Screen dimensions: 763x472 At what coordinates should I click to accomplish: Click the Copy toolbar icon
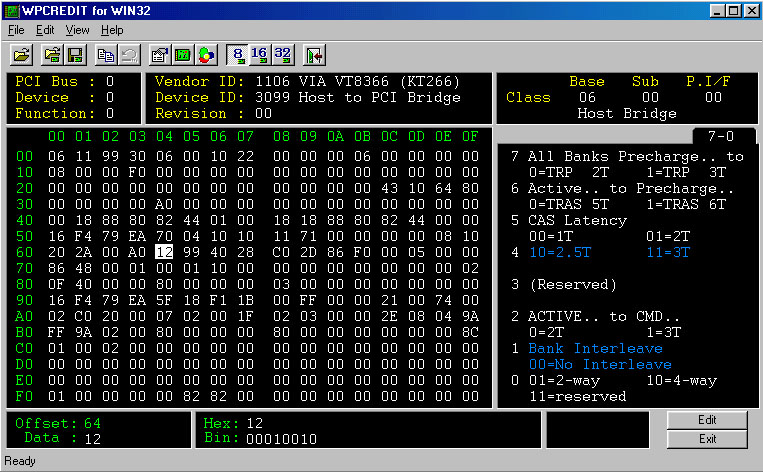coord(106,53)
